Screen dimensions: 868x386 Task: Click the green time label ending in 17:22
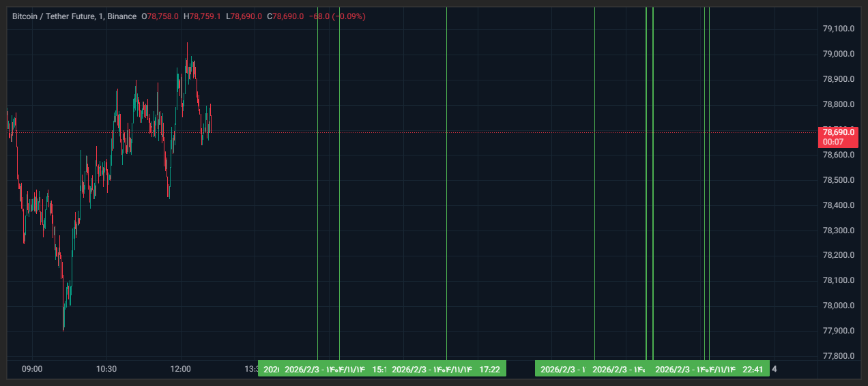tap(446, 369)
